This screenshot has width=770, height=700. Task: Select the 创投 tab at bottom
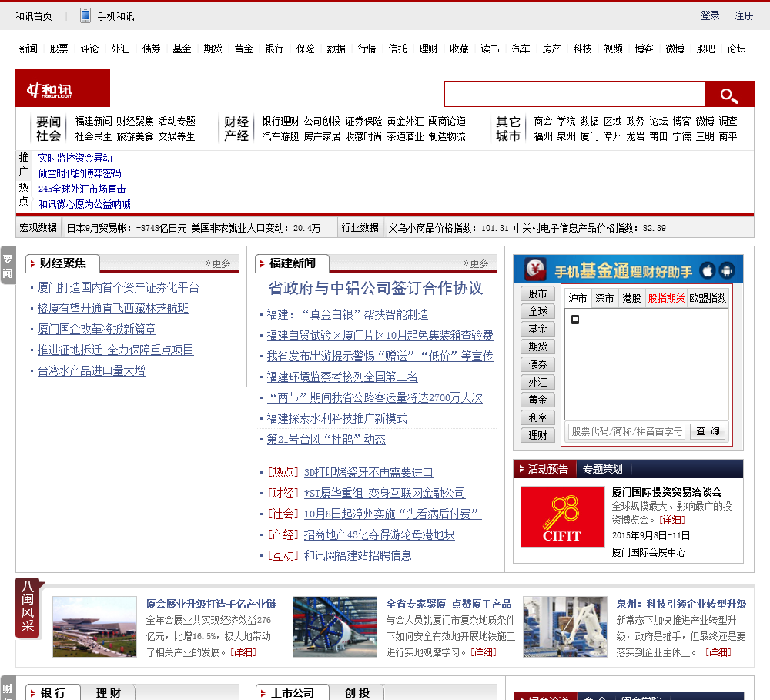[357, 692]
